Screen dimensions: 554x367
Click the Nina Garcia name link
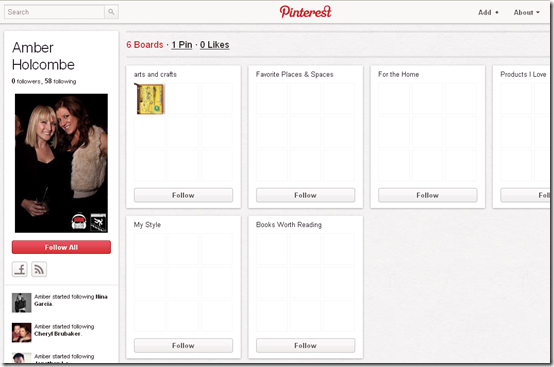[71, 300]
